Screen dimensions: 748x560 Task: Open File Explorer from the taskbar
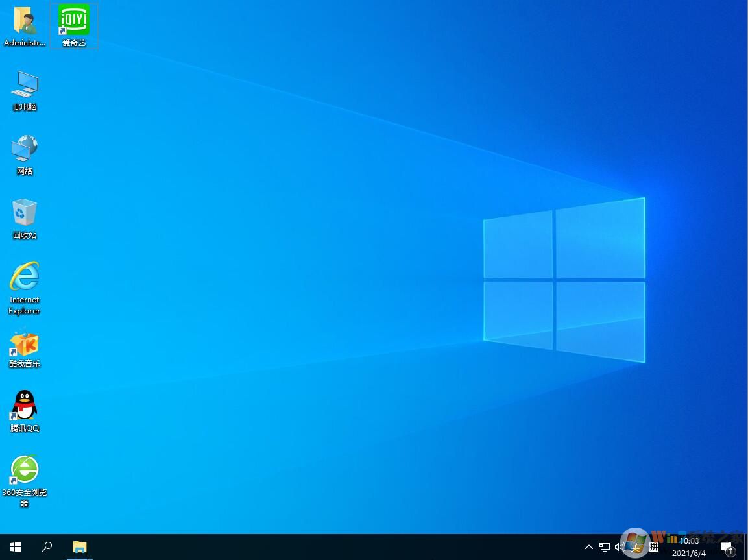click(79, 547)
